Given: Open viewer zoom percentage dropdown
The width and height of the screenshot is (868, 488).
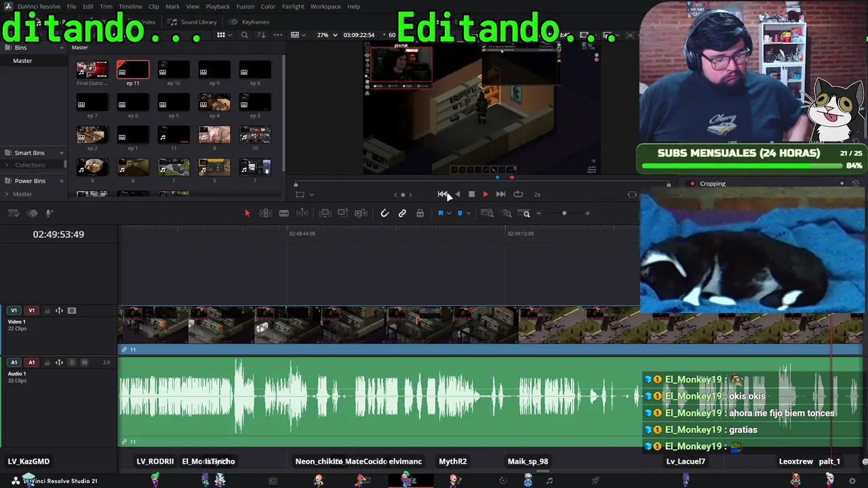Looking at the screenshot, I should click(327, 35).
